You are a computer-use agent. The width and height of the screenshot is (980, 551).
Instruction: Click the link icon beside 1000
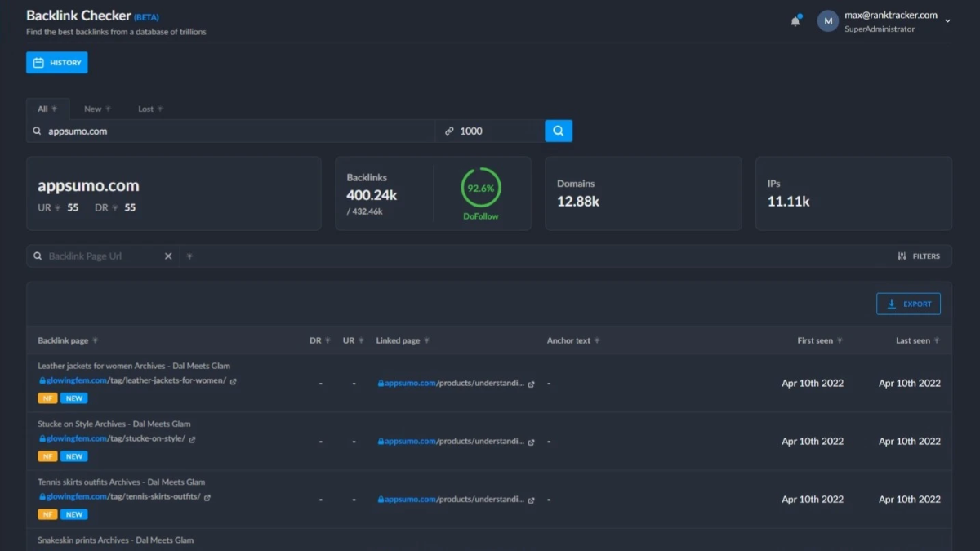pos(449,131)
